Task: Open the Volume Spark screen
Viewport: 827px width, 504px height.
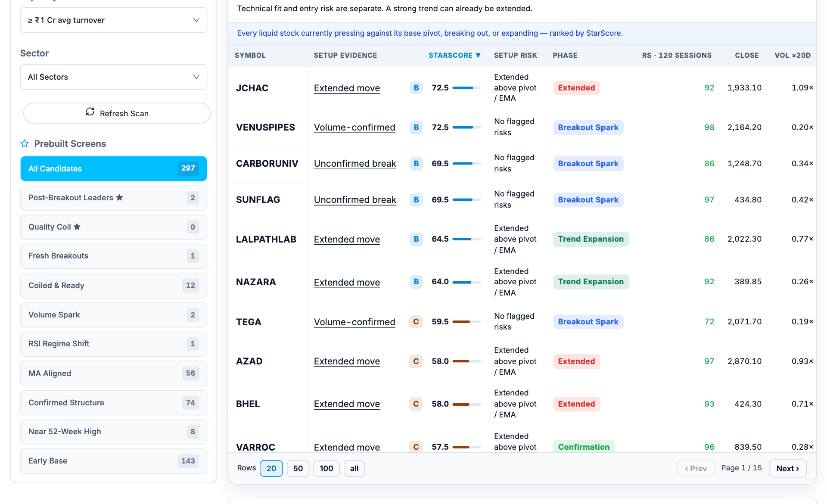Action: 114,315
